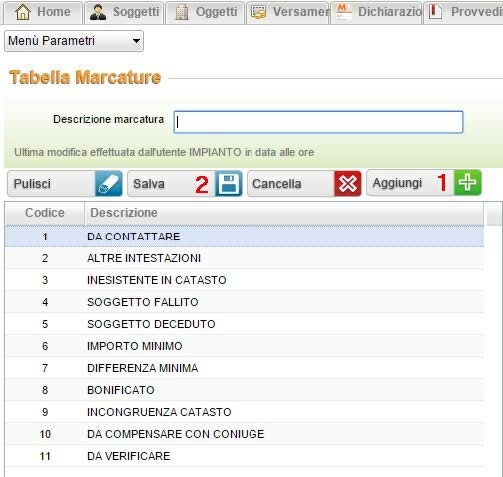Click the Salva button label
Viewport: 503px width, 477px height.
pos(149,184)
